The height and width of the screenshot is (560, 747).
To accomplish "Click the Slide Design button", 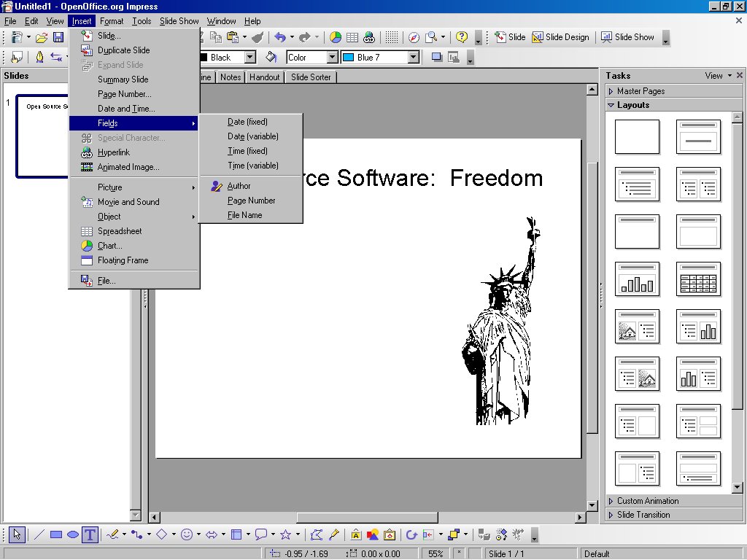I will pos(560,37).
